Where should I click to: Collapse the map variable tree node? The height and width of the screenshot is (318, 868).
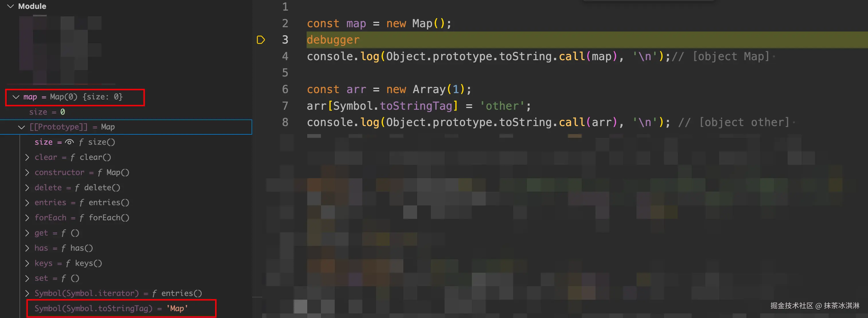[16, 97]
